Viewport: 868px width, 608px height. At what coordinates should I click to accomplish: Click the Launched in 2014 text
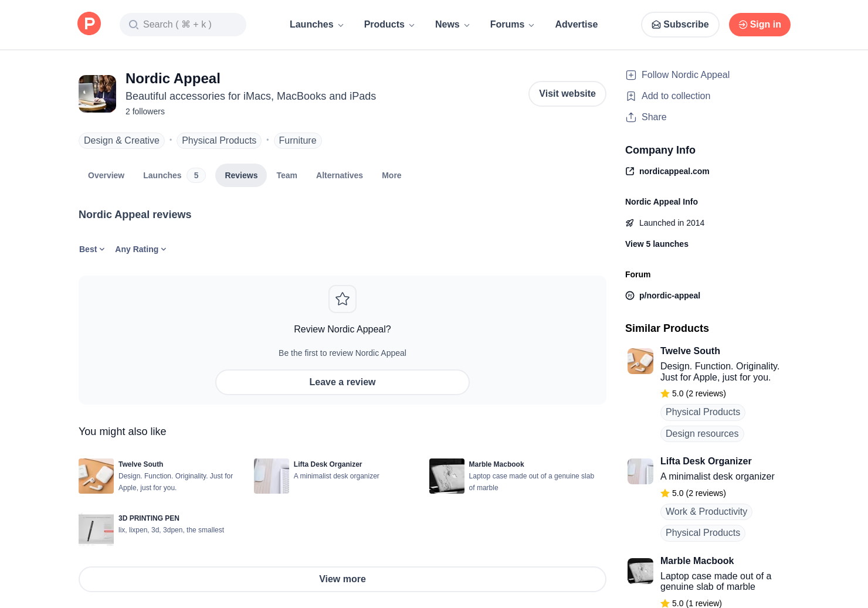pyautogui.click(x=672, y=223)
